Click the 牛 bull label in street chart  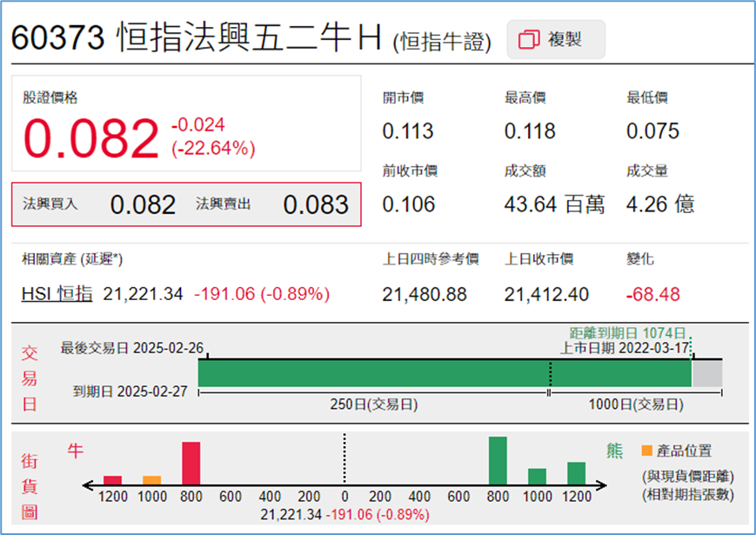77,451
